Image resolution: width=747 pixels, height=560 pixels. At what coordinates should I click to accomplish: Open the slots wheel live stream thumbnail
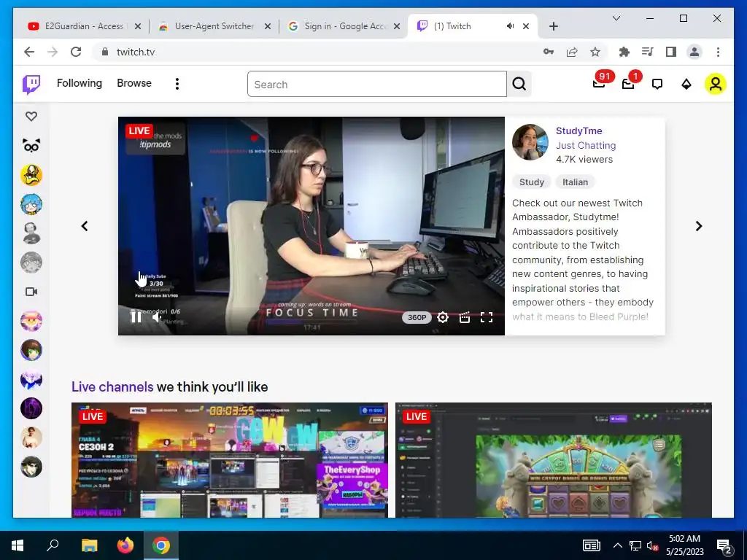click(554, 460)
